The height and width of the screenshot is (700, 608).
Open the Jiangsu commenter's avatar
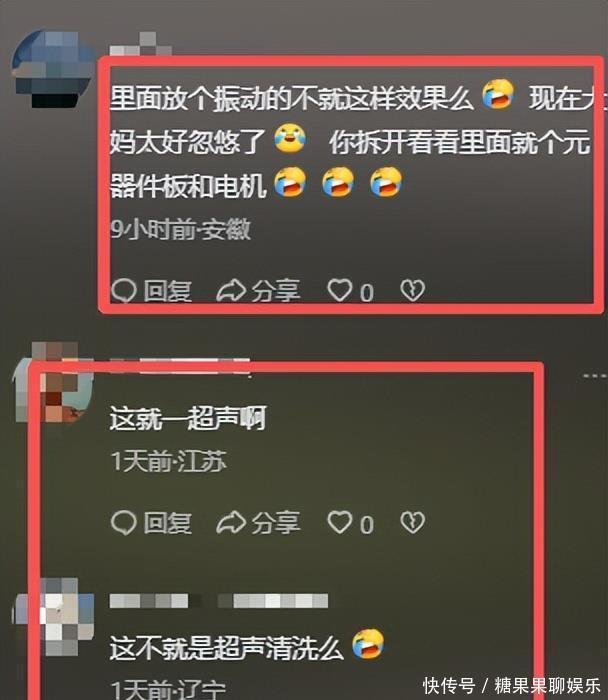point(51,383)
